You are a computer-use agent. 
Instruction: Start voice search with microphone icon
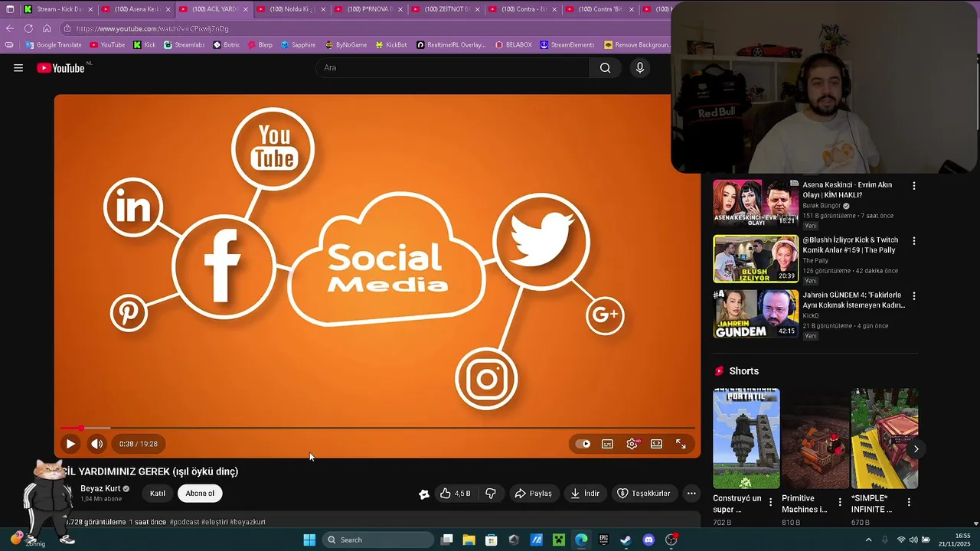click(x=640, y=67)
